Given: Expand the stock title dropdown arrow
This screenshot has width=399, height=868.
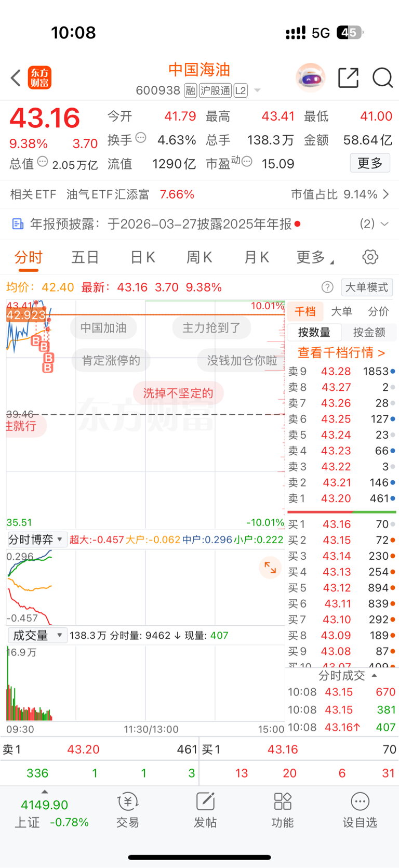Looking at the screenshot, I should click(257, 91).
